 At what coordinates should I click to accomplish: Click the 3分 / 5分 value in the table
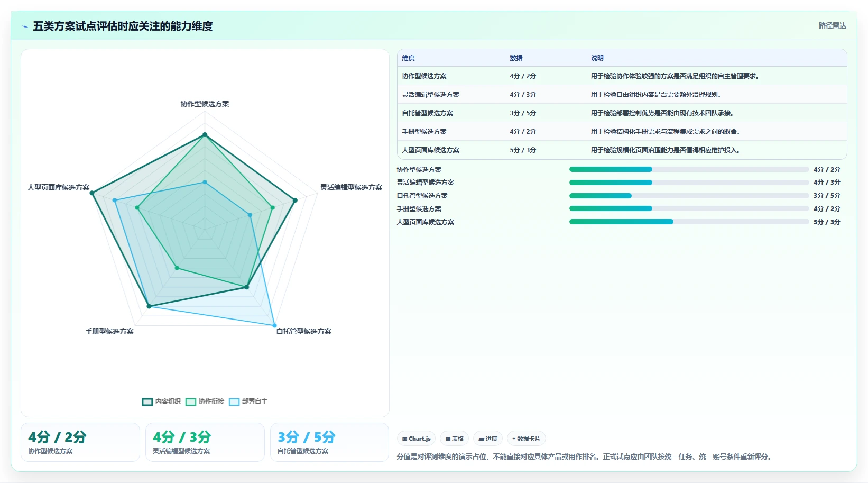pyautogui.click(x=523, y=113)
